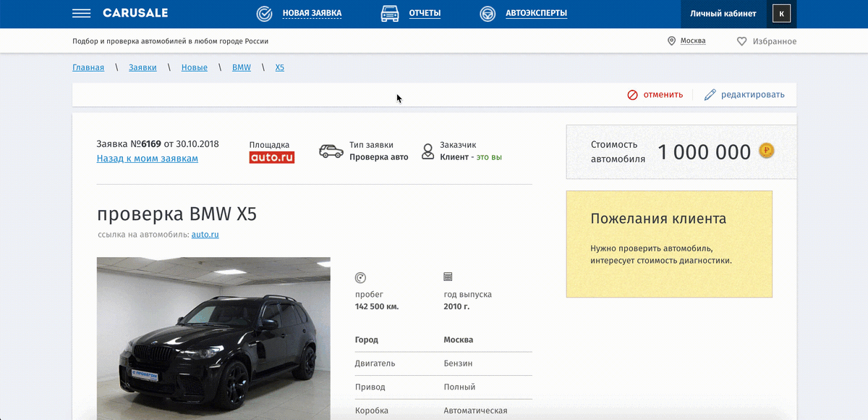Screen dimensions: 868x420
Task: Click the auto.ru platform logo
Action: coord(272,157)
